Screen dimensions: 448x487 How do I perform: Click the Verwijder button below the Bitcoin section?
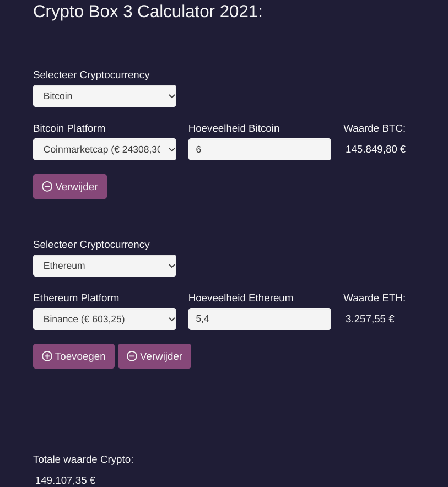point(70,186)
